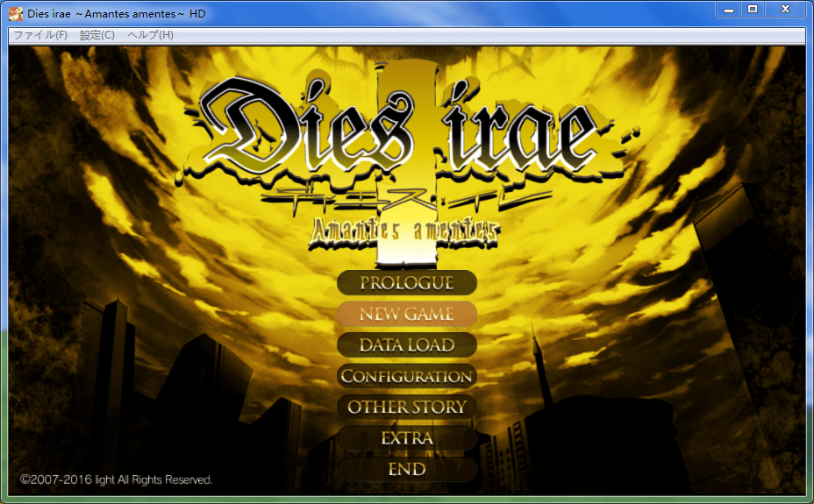
Task: Open the CONFIGURATION screen
Action: (407, 376)
